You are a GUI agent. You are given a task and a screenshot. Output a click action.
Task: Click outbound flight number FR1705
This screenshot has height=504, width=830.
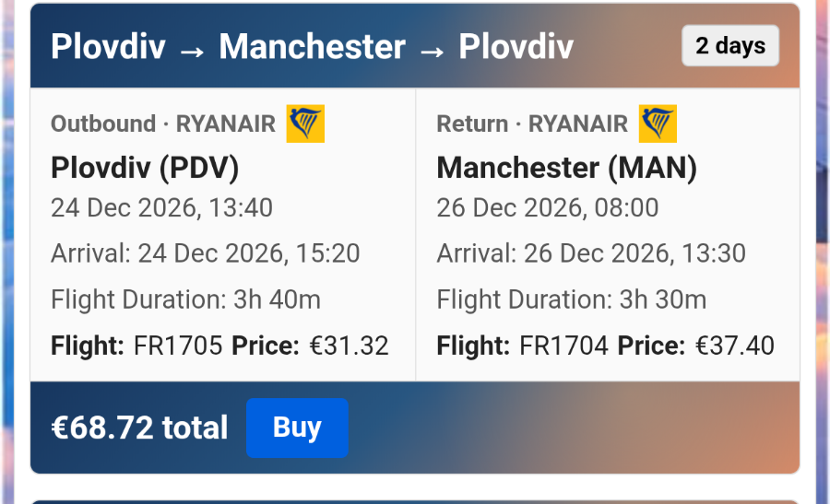[178, 346]
